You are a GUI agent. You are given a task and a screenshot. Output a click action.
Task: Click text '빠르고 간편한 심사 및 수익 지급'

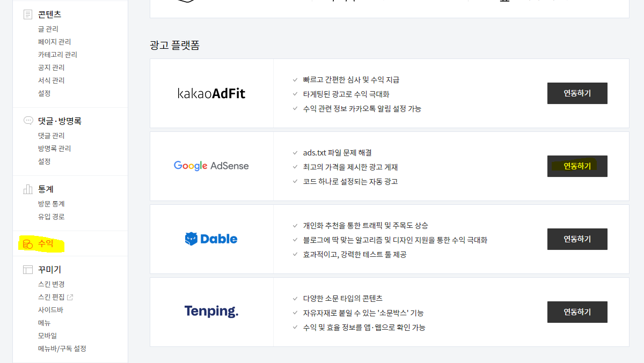(x=351, y=80)
